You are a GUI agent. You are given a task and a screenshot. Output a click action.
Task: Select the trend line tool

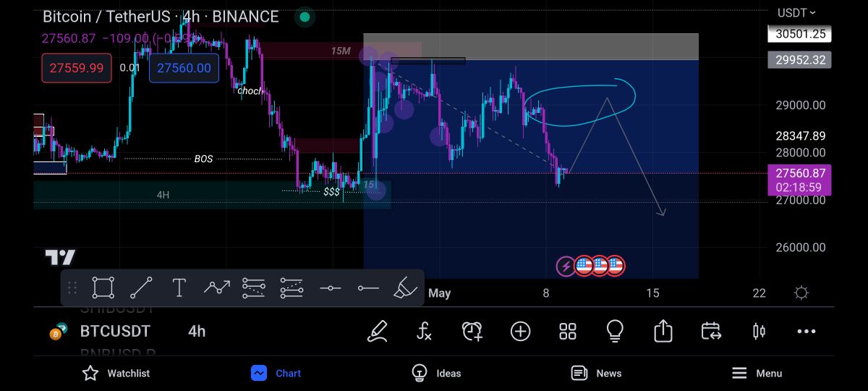click(141, 288)
